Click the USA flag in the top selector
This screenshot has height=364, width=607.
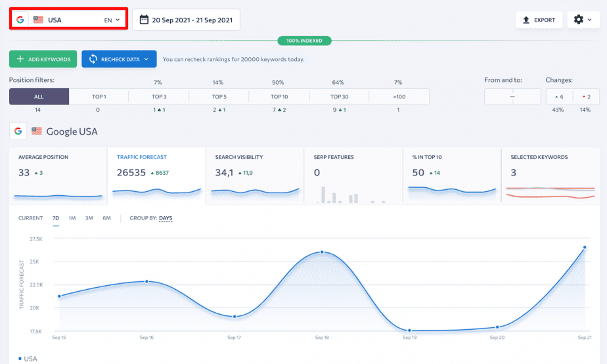[x=38, y=20]
